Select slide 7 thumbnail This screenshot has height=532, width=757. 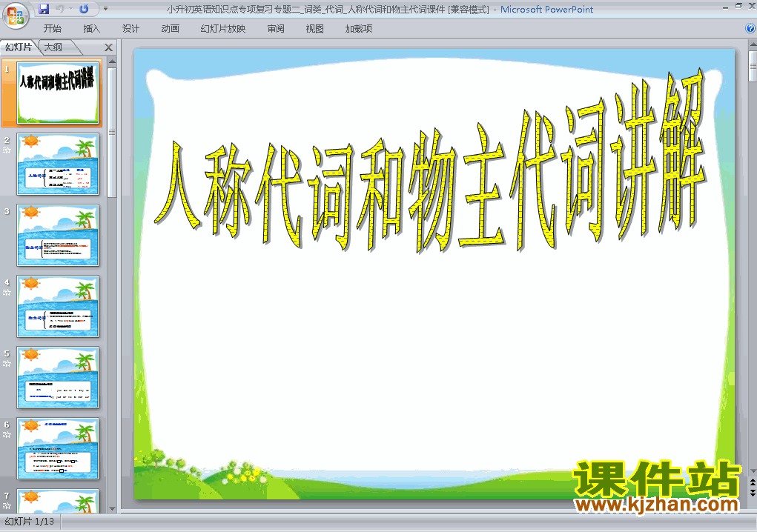coord(58,501)
